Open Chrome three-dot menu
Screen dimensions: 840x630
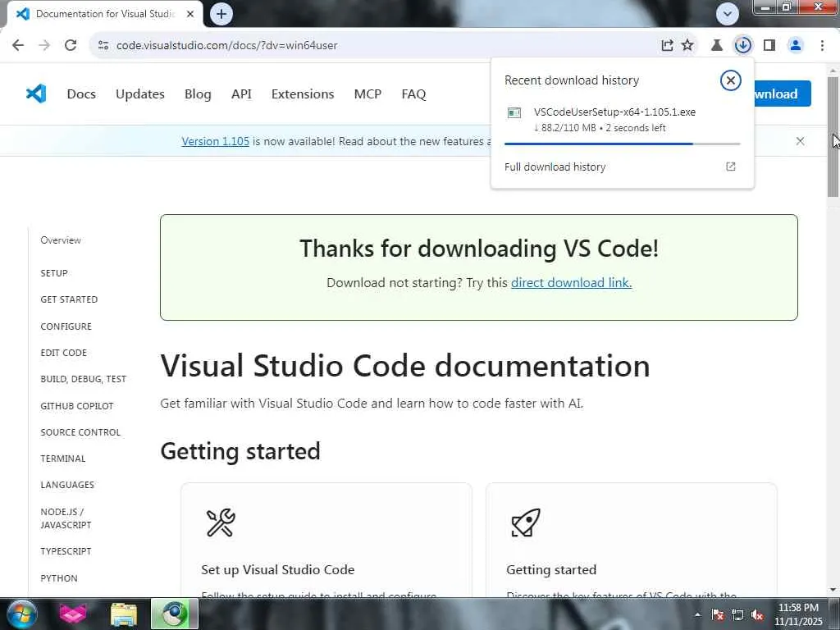(822, 46)
